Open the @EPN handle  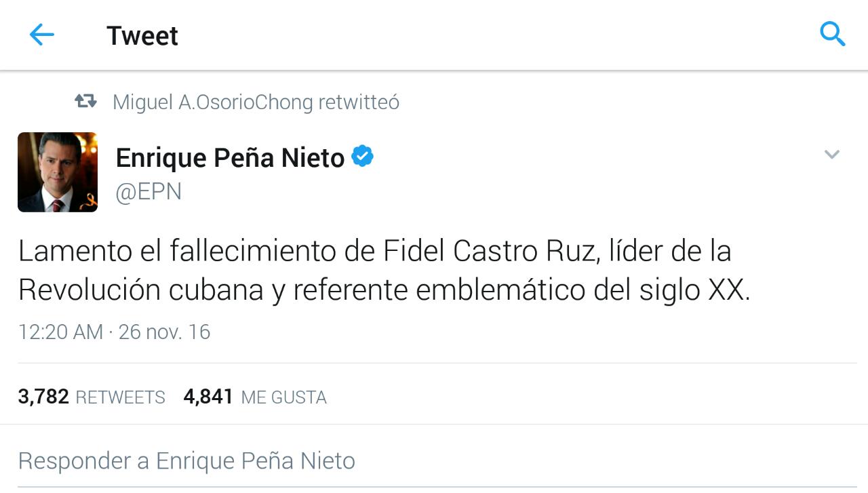click(149, 192)
